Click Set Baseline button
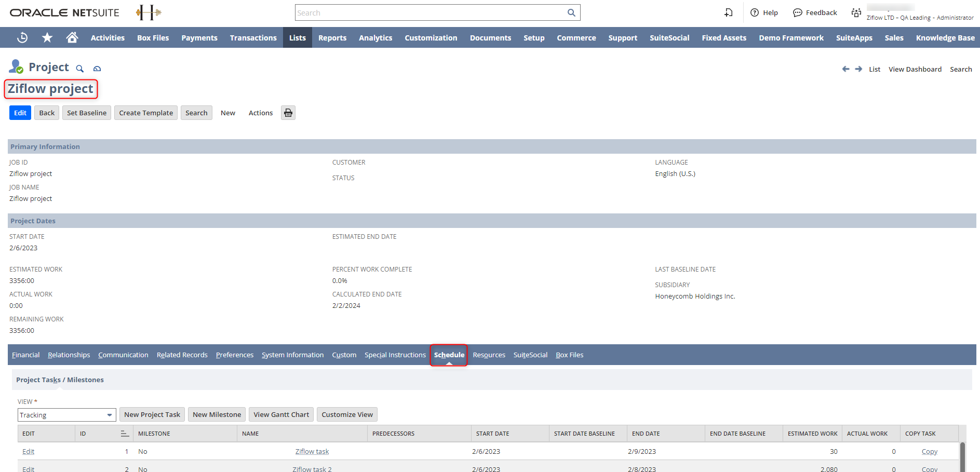980x472 pixels. pyautogui.click(x=87, y=113)
